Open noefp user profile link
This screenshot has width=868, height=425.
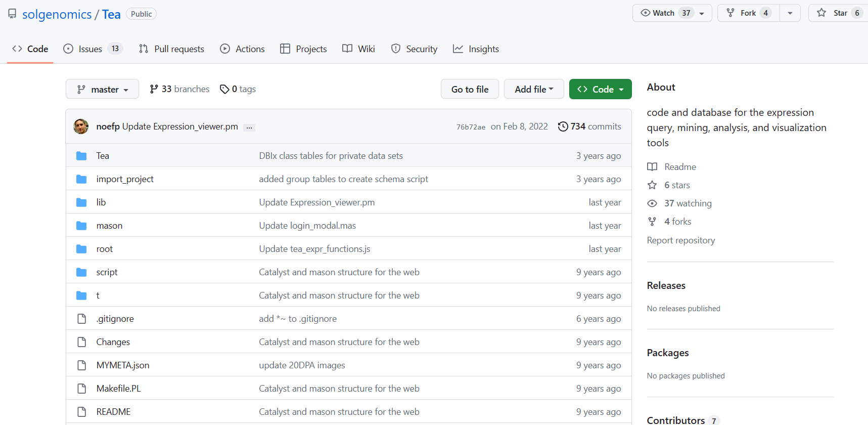pos(108,126)
